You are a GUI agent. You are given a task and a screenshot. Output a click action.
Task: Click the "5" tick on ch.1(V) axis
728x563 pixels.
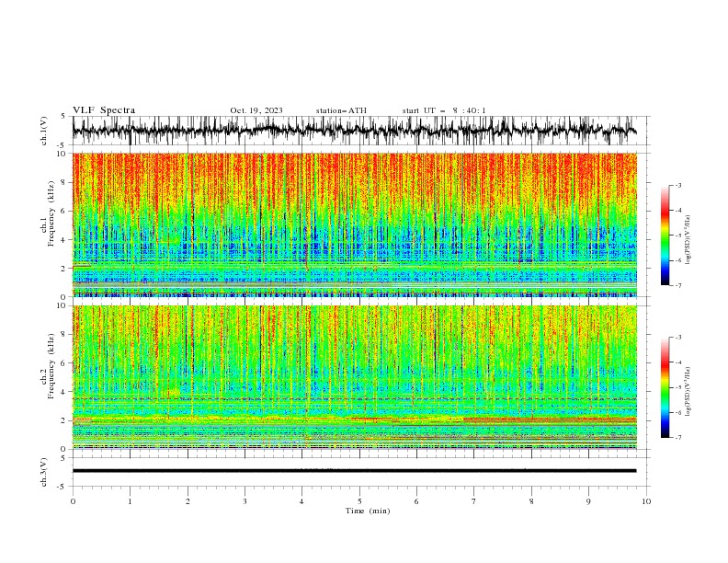63,116
